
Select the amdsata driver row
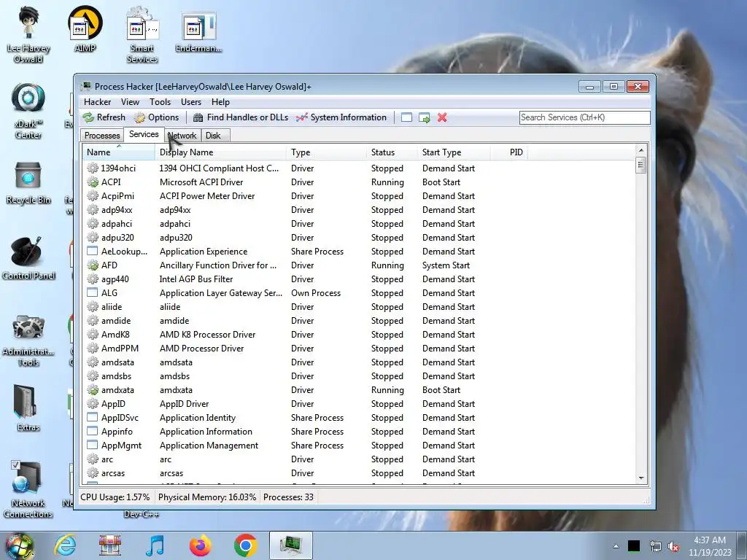tap(360, 362)
